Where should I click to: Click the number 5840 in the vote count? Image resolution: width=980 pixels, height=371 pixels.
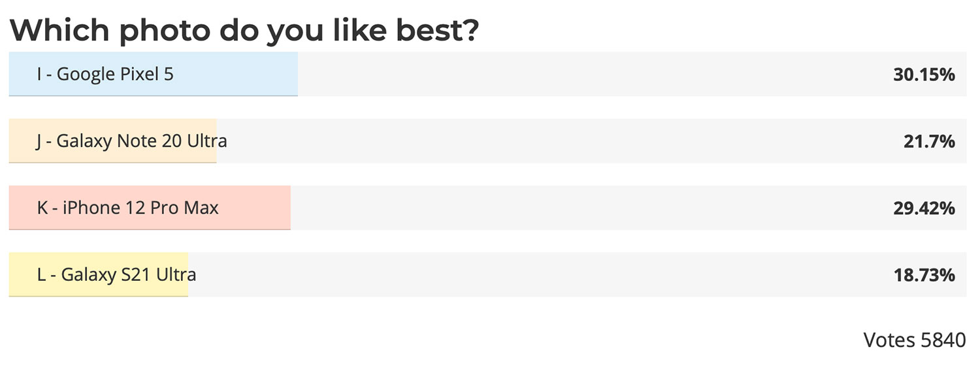[x=943, y=340]
